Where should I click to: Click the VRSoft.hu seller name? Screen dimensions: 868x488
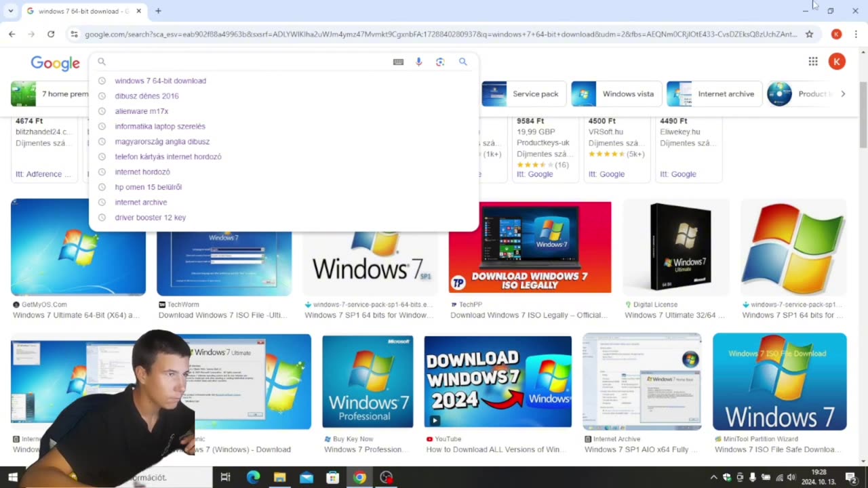(606, 132)
